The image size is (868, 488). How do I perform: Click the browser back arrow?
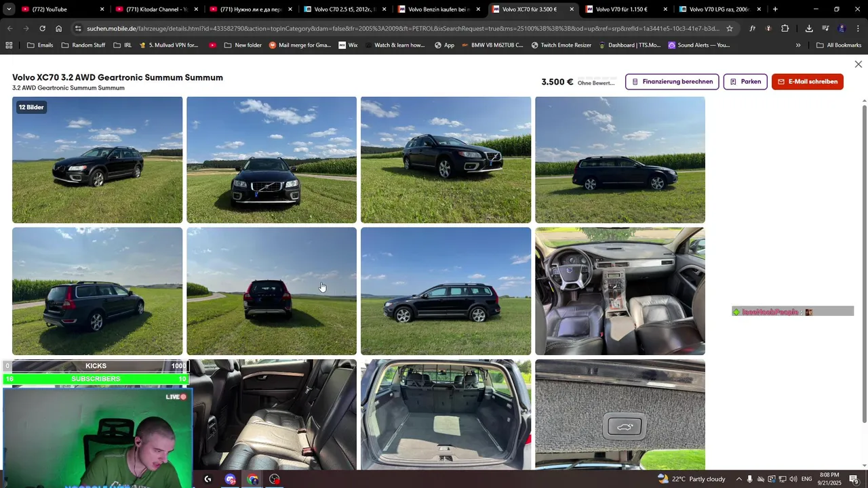[x=9, y=28]
